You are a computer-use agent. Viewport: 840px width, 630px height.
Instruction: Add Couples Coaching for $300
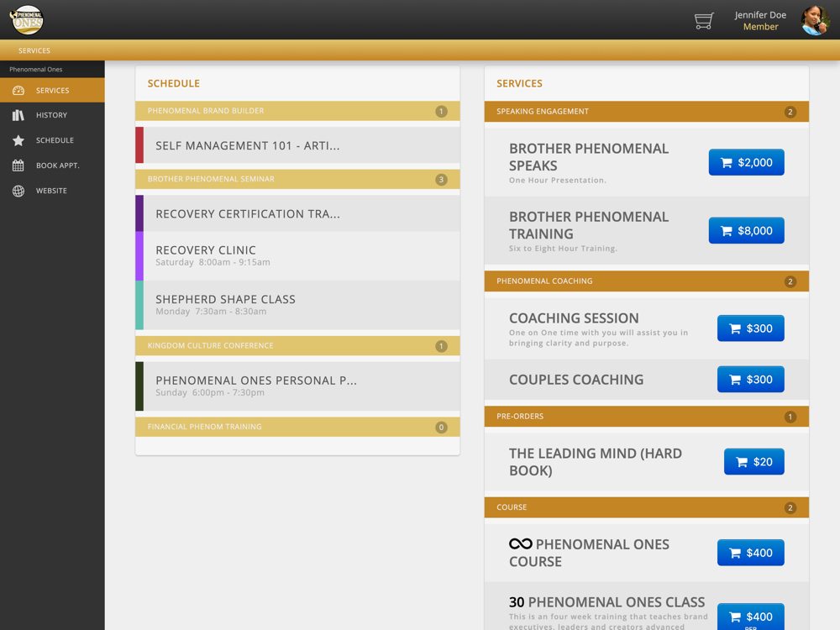[750, 380]
